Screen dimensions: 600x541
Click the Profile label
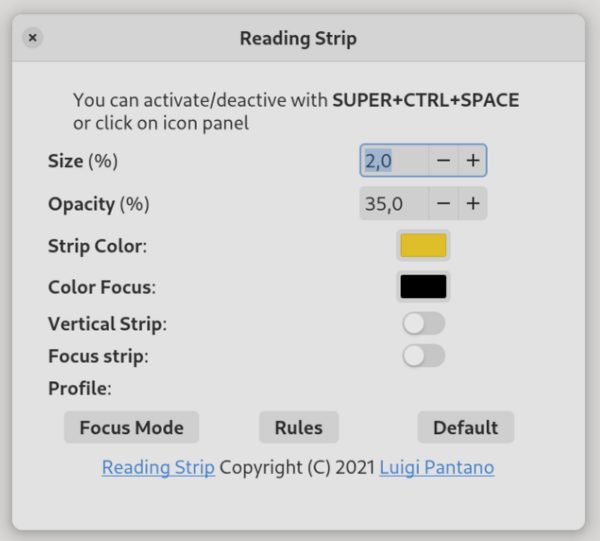tap(80, 388)
